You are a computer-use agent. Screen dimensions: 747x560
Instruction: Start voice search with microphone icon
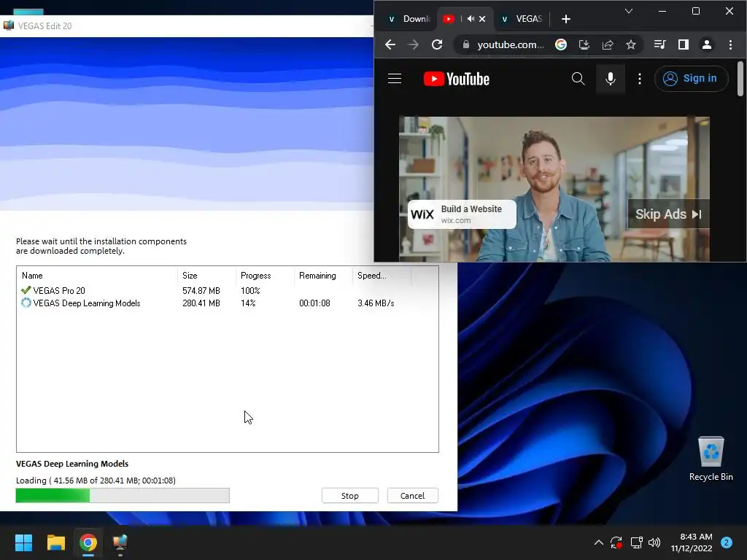pyautogui.click(x=611, y=79)
